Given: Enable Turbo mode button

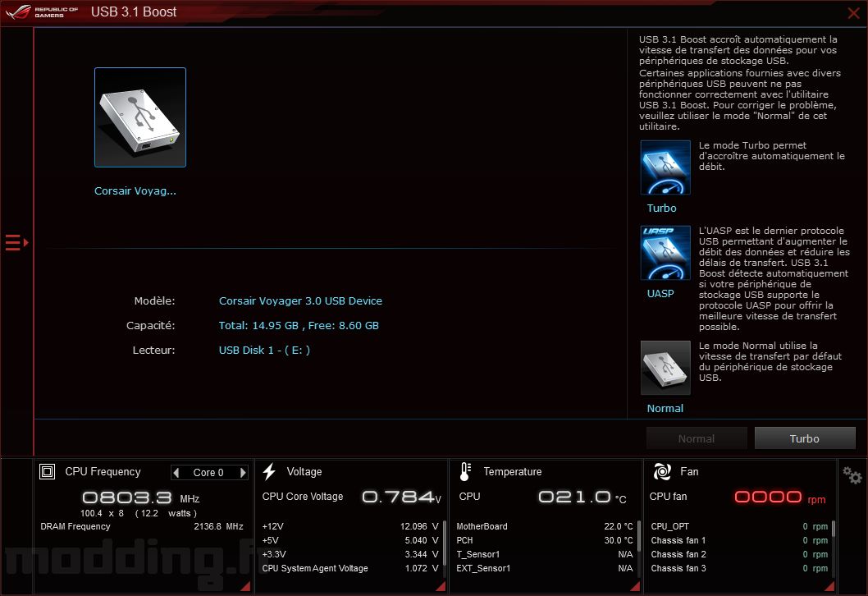Looking at the screenshot, I should 804,438.
